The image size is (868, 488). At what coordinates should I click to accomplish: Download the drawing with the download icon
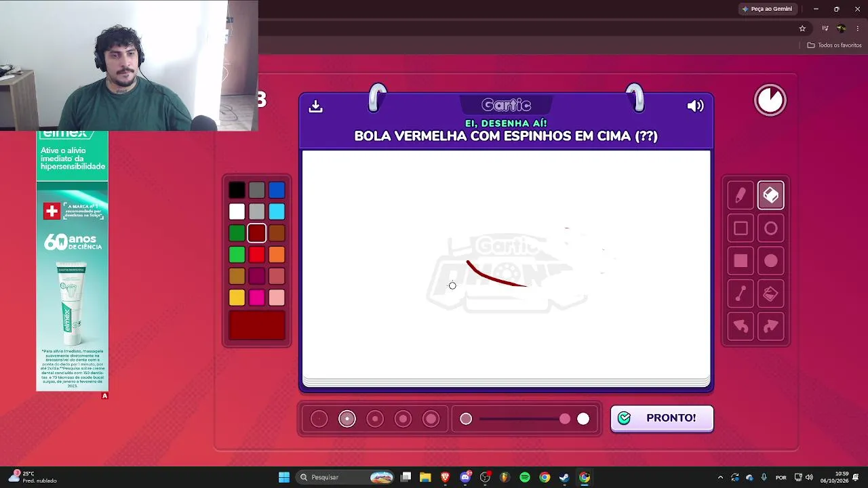click(315, 106)
